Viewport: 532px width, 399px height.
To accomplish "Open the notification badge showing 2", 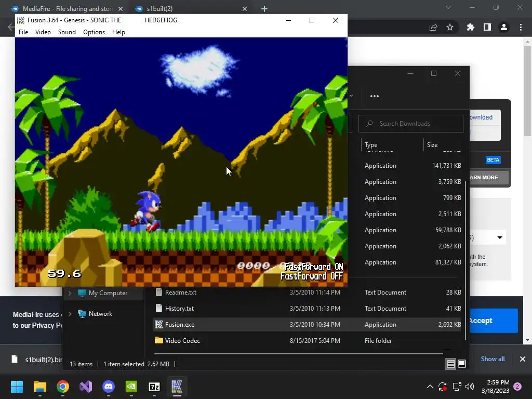I will (x=517, y=387).
